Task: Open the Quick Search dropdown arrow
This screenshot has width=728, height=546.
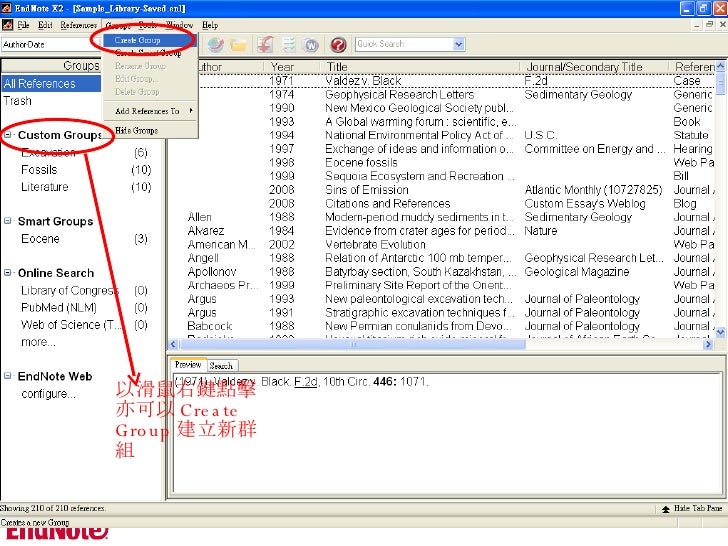Action: (459, 44)
